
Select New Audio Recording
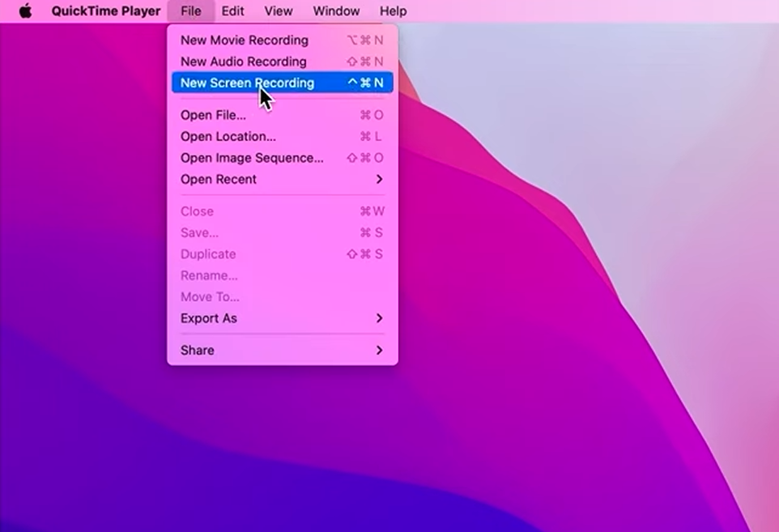[243, 61]
